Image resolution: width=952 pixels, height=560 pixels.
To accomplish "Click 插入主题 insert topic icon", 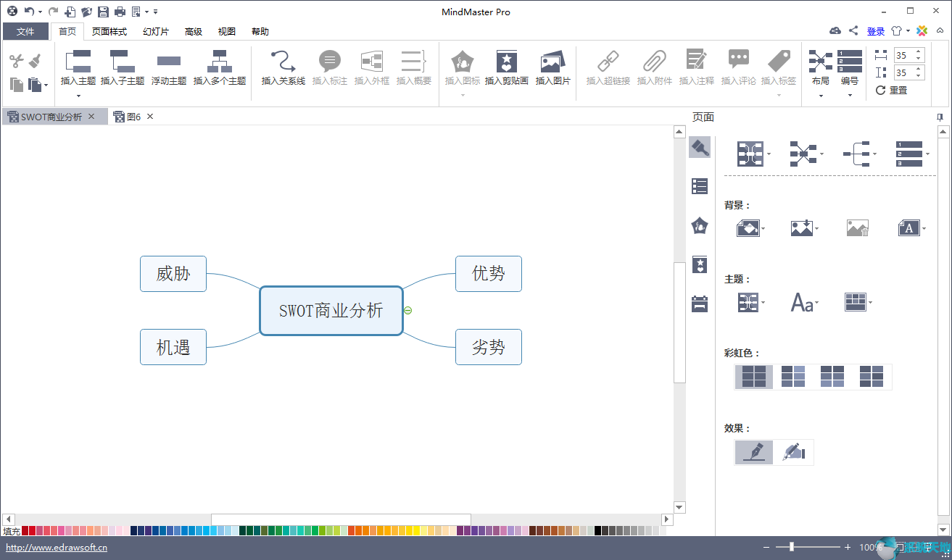I will click(x=78, y=61).
